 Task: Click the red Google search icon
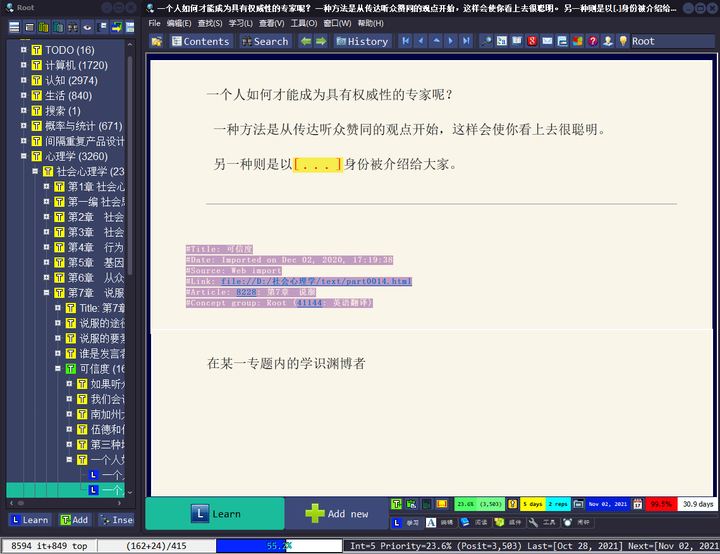click(532, 41)
